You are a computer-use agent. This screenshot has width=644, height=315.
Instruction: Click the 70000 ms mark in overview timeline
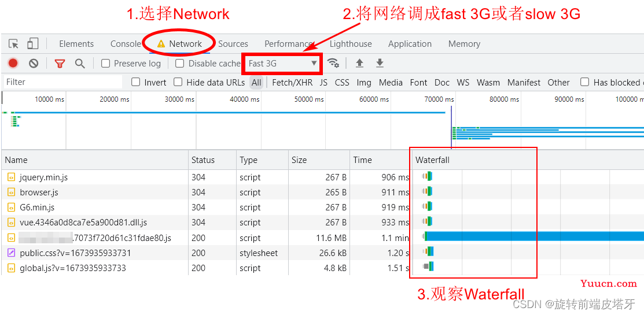pos(439,99)
